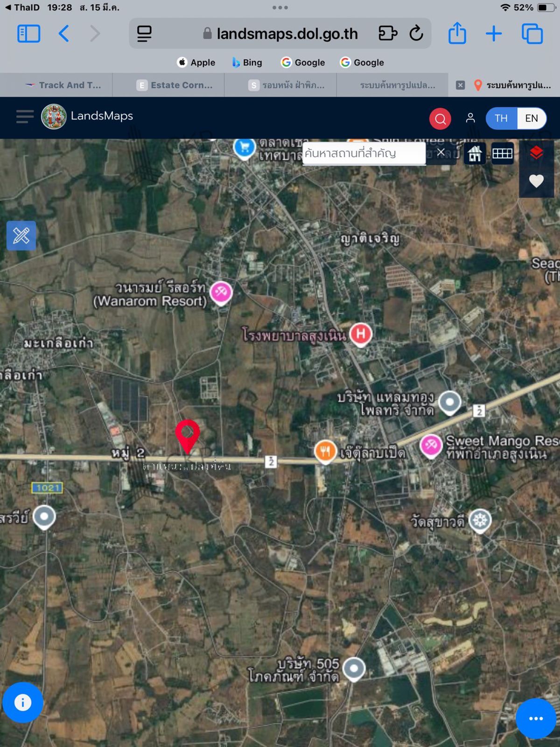
Task: Tap the grey marker near road 1021
Action: tap(44, 518)
